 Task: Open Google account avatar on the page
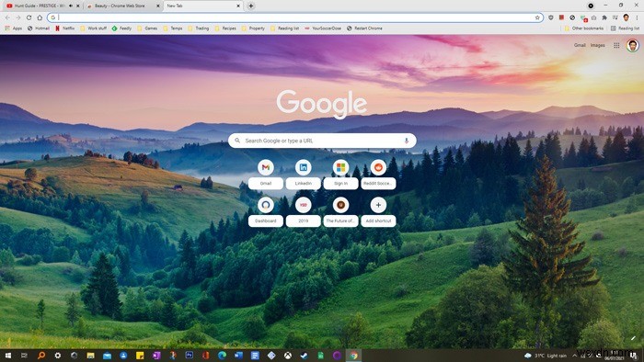tap(633, 45)
